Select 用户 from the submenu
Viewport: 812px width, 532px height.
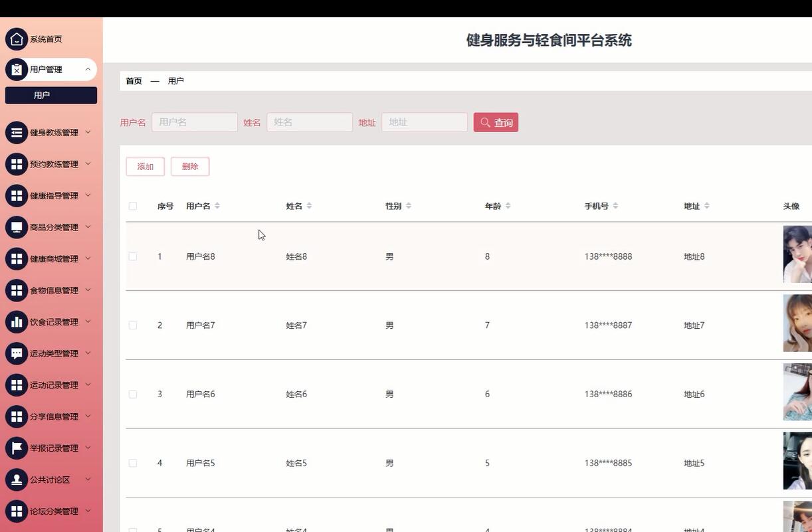click(x=42, y=95)
